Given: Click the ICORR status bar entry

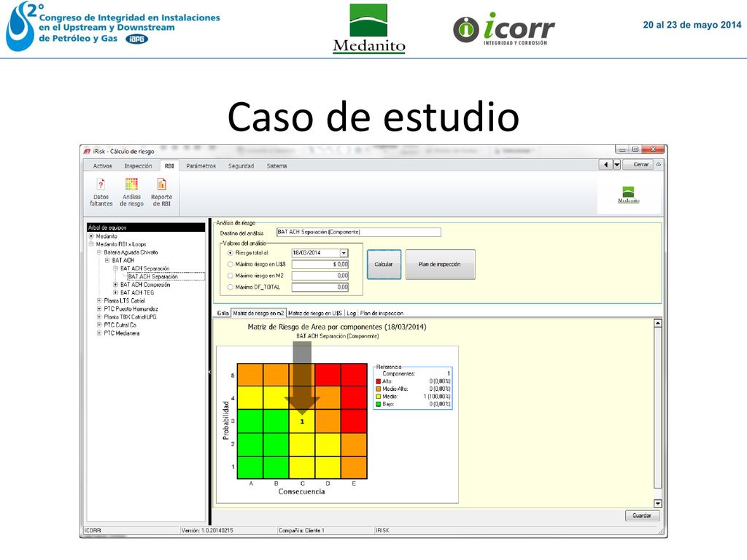Looking at the screenshot, I should tap(93, 531).
